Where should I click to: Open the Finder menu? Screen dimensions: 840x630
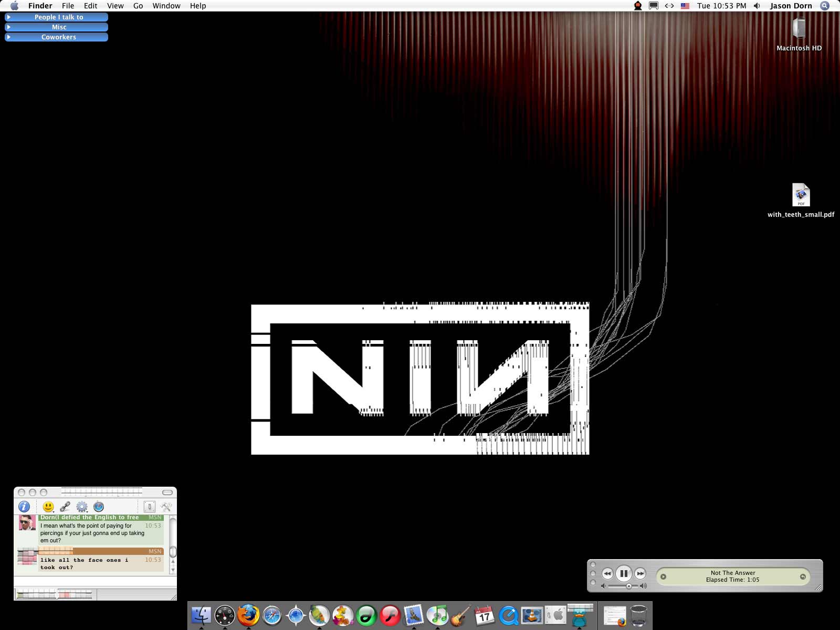40,6
